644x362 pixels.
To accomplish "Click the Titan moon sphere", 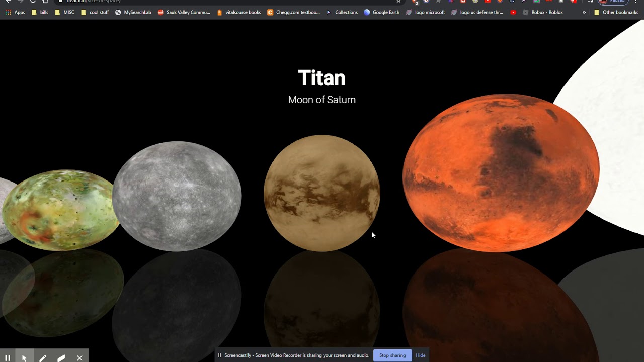I will [x=322, y=193].
